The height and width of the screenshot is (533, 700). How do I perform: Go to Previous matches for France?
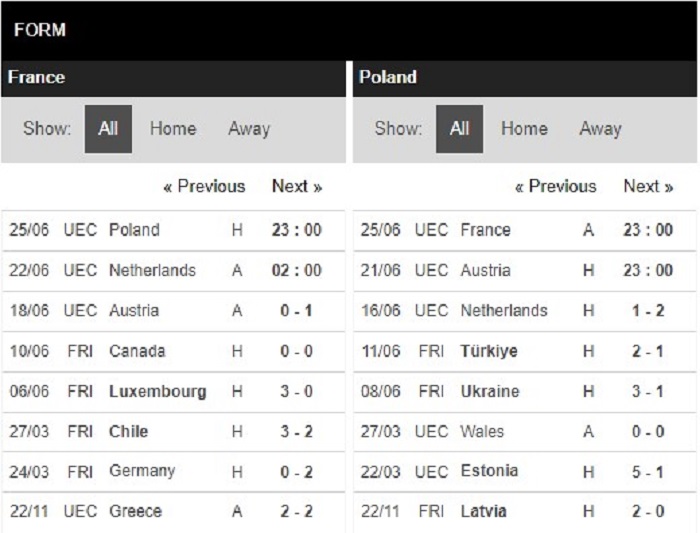tap(204, 186)
